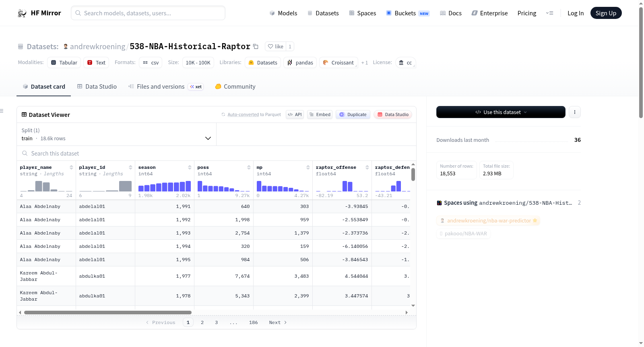Select the Tabular modality tag
Viewport: 644px width, 347px height.
coord(64,62)
